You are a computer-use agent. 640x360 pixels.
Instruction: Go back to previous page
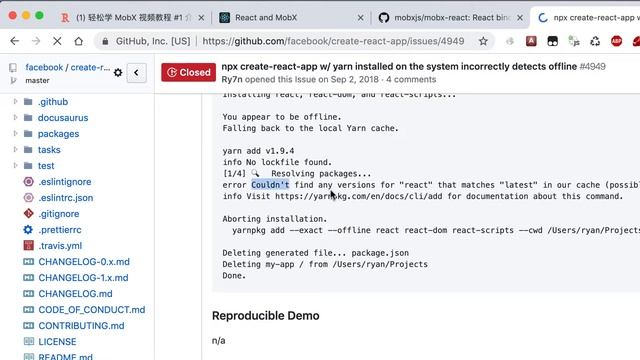click(x=15, y=41)
